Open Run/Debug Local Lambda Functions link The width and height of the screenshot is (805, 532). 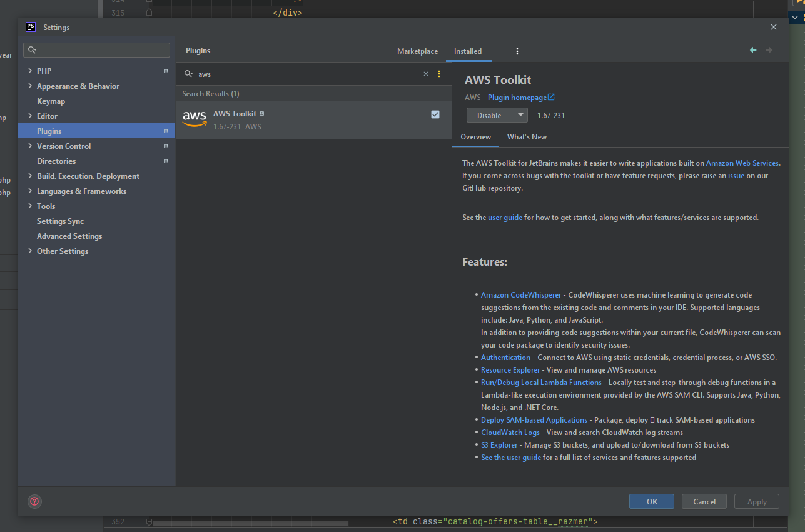[x=541, y=383]
